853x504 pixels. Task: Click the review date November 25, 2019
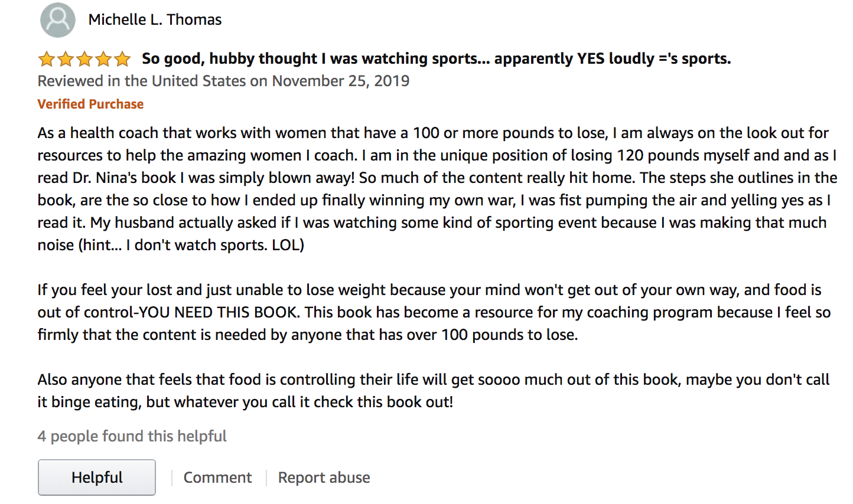pyautogui.click(x=341, y=81)
